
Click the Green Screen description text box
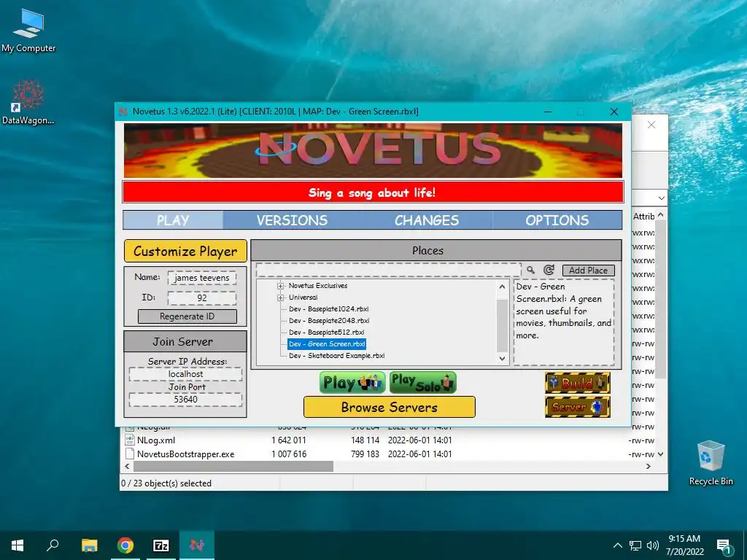click(564, 322)
